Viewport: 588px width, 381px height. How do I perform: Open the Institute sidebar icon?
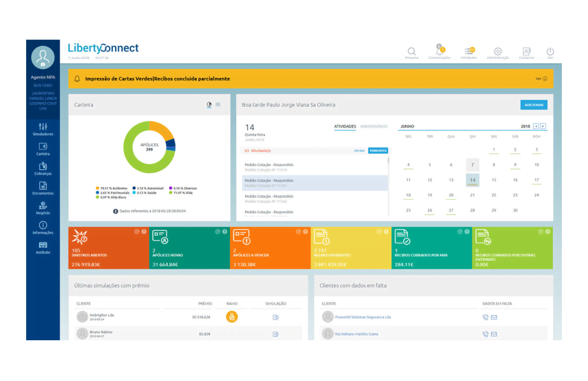[43, 248]
